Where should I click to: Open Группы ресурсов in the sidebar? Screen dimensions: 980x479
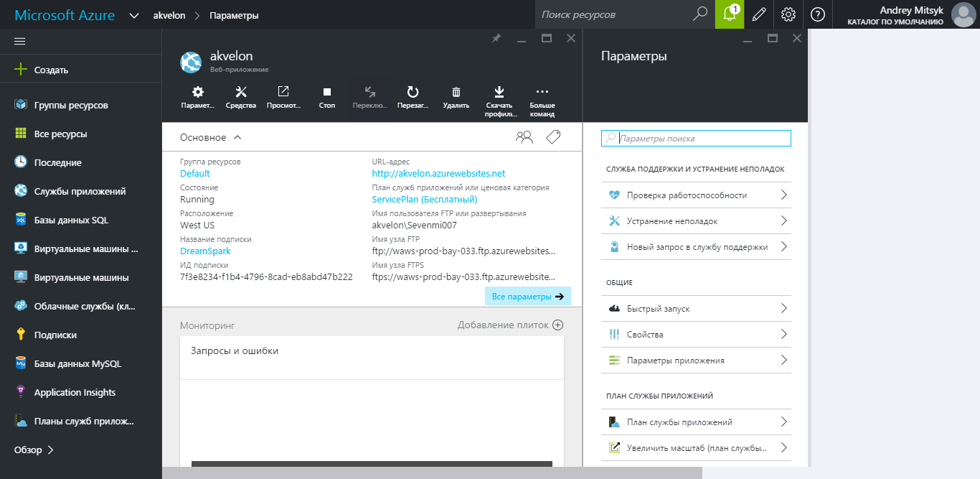70,105
